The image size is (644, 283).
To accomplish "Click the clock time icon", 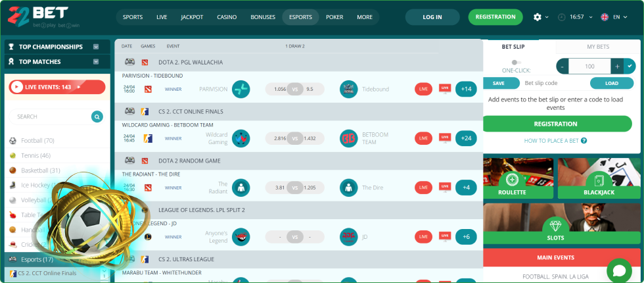I will coord(561,17).
